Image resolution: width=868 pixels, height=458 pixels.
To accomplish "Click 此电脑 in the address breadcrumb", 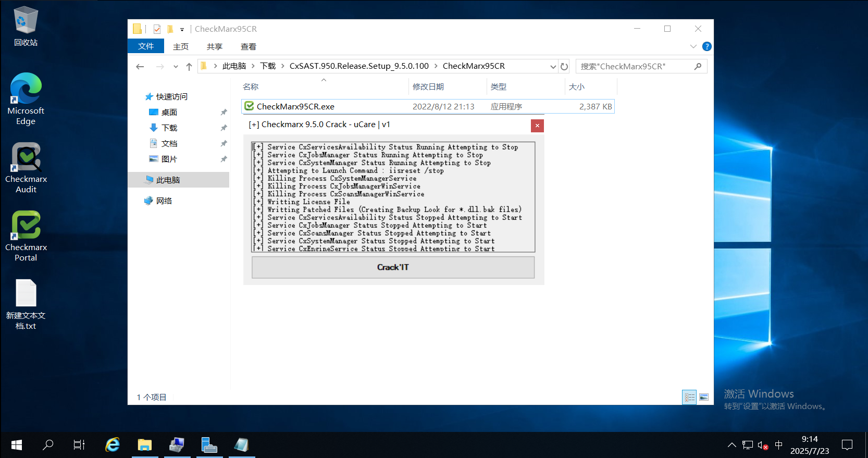I will (234, 66).
